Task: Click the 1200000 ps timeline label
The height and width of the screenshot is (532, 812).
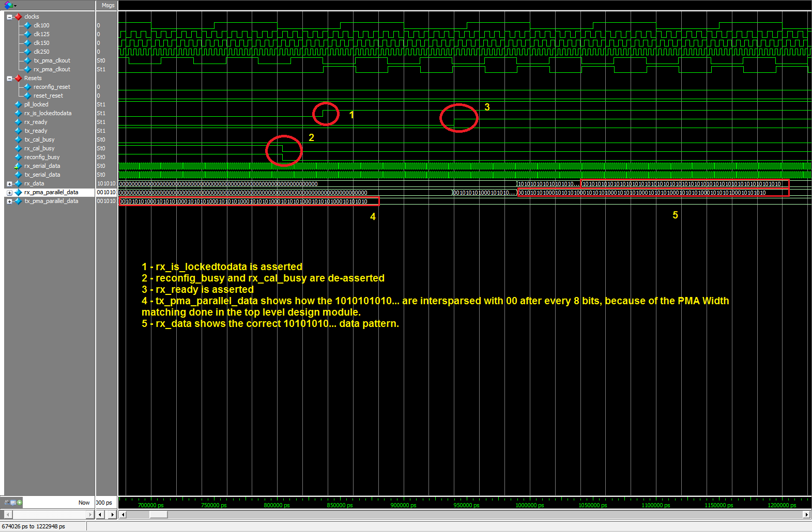Action: pos(782,505)
